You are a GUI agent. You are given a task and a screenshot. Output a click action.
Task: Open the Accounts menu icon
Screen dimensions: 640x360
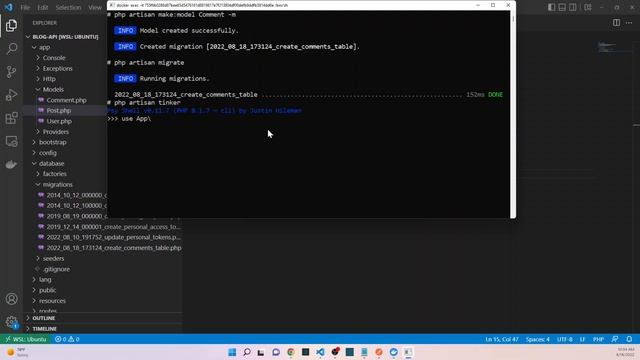click(11, 299)
